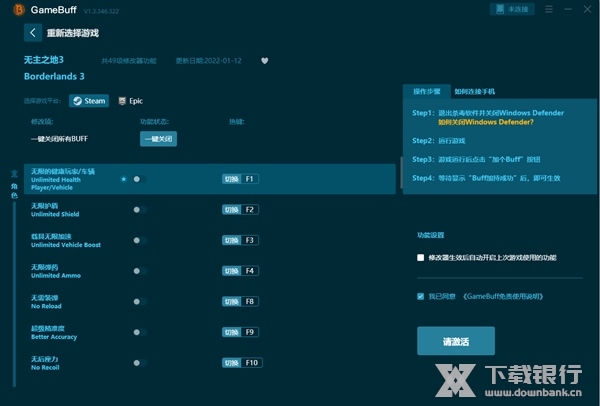This screenshot has height=406, width=600.
Task: Click the F1 hotkey field for Unlimited Health
Action: [x=250, y=179]
